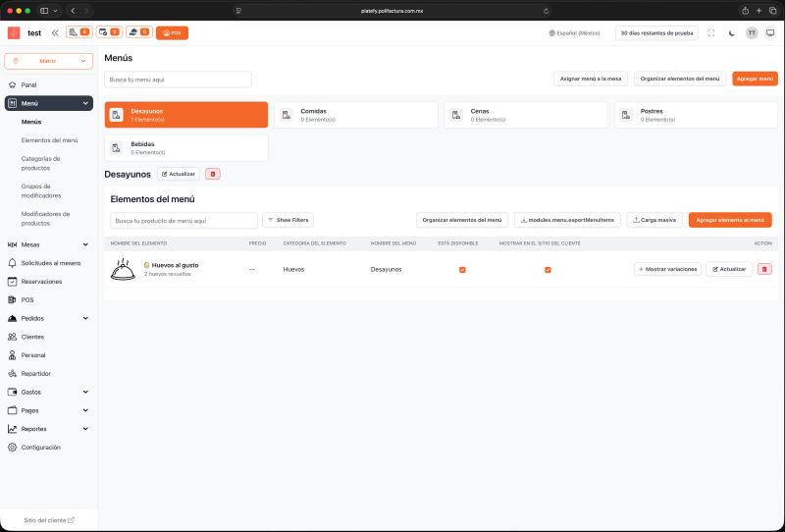Viewport: 785px width, 532px height.
Task: Delete the Desayunos menu with the red trash icon
Action: click(213, 174)
